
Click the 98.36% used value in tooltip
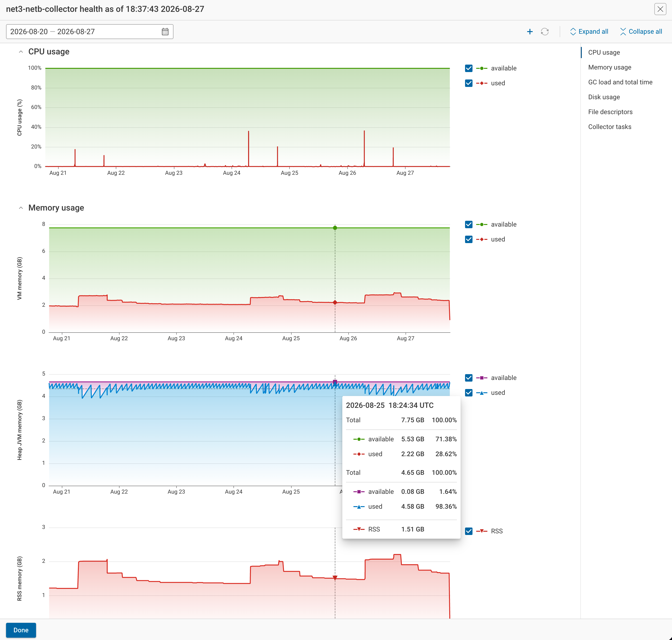[x=446, y=507]
